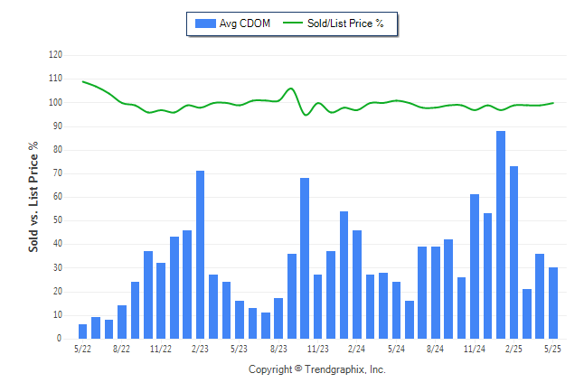
Task: Click the 5/22 x-axis label
Action: 82,349
